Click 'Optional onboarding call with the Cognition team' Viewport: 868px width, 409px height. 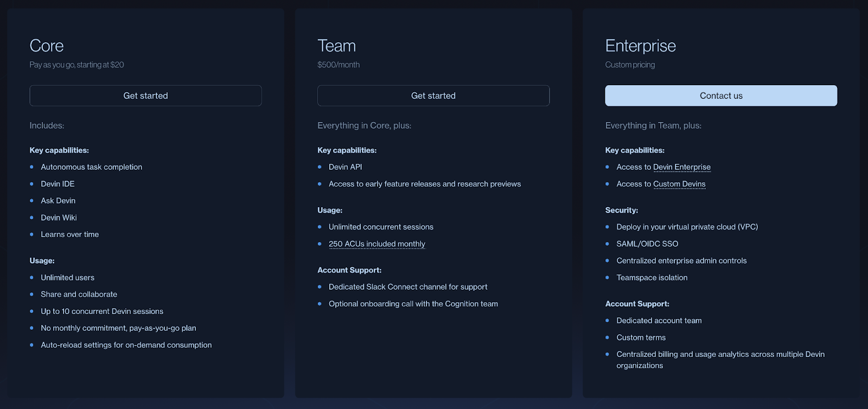point(413,304)
